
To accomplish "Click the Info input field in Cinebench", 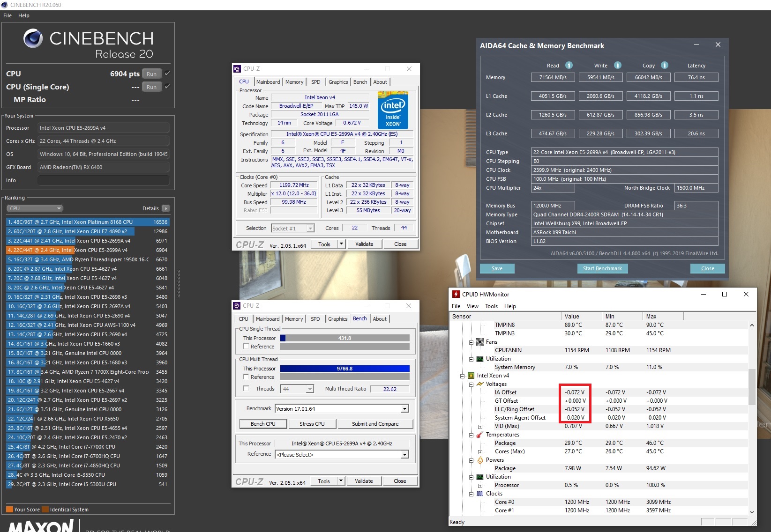I will (x=104, y=180).
